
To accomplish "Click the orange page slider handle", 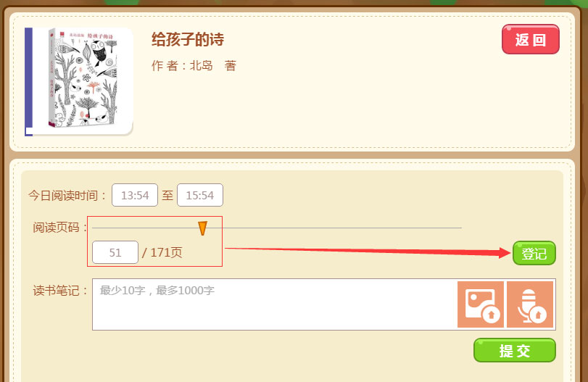I will (202, 228).
